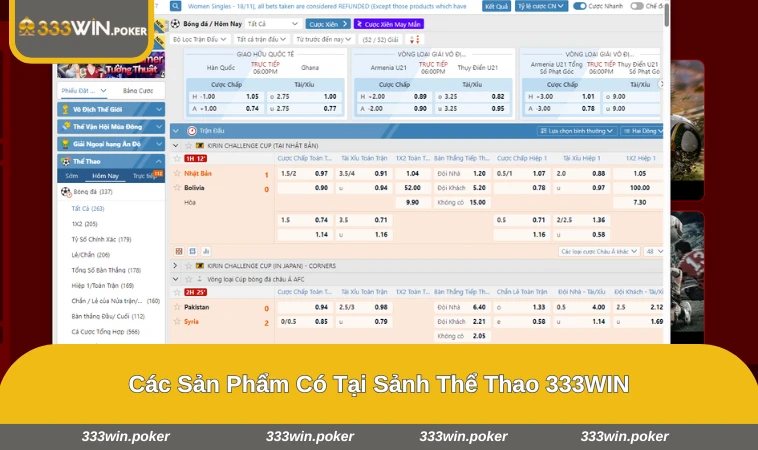Expand the Kirin Challenge Cup Corners row

176,266
